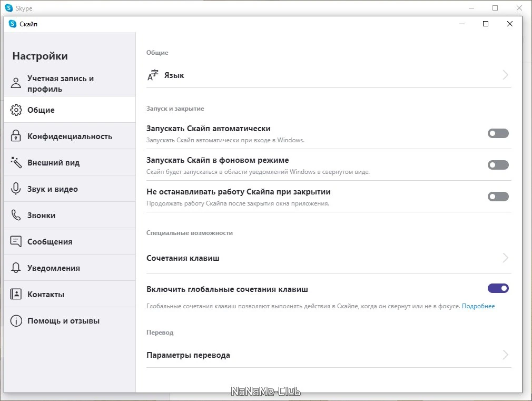Click the chat bubble icon for Сообщения
532x401 pixels.
point(16,241)
